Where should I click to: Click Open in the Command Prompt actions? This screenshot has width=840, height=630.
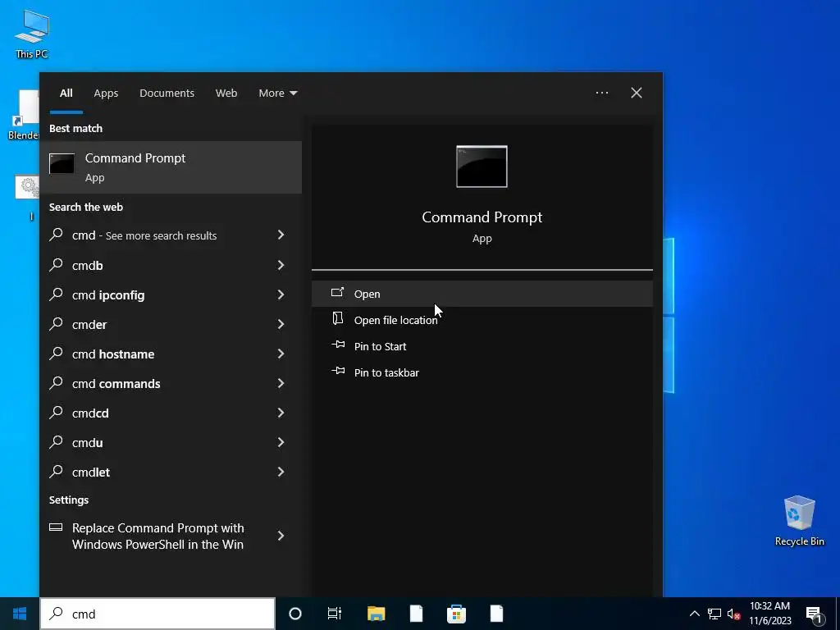pyautogui.click(x=482, y=294)
